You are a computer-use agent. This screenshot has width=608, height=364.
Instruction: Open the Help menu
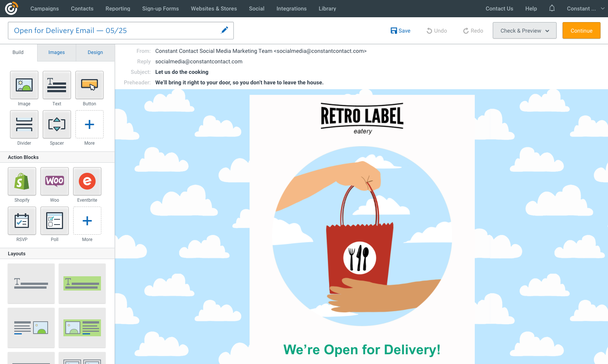tap(531, 9)
